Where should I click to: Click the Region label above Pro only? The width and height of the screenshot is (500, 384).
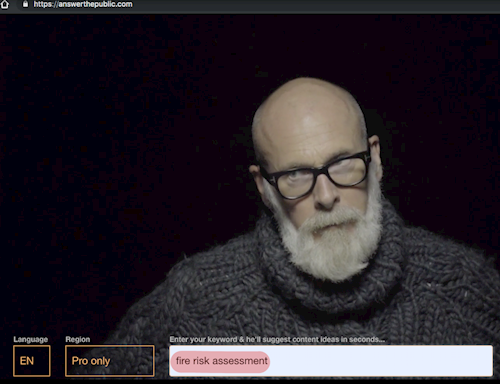coord(78,339)
